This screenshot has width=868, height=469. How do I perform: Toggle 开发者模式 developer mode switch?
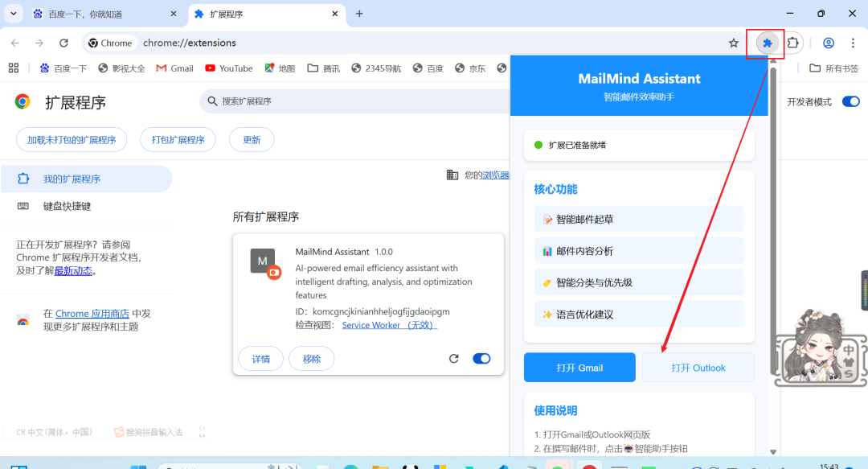[x=851, y=101]
